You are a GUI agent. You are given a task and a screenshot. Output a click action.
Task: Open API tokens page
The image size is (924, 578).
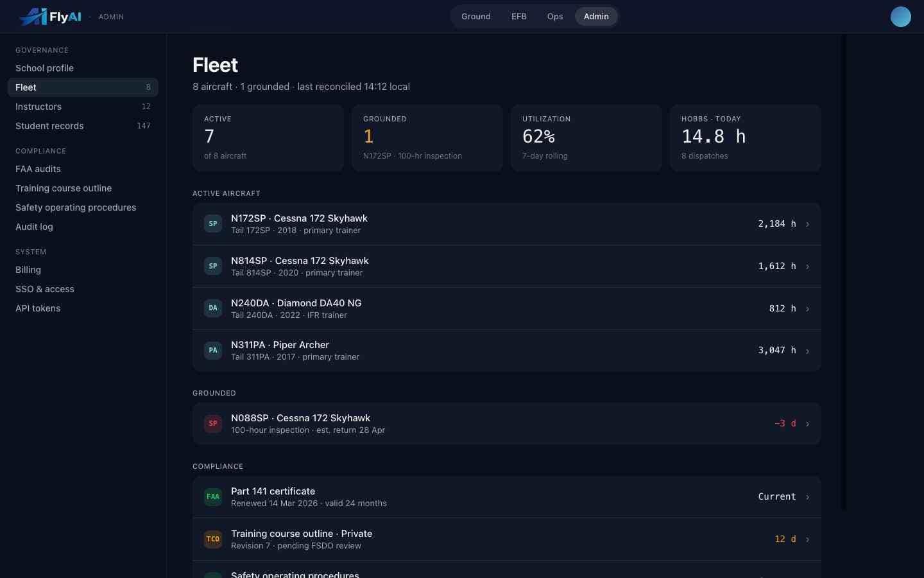pos(83,308)
